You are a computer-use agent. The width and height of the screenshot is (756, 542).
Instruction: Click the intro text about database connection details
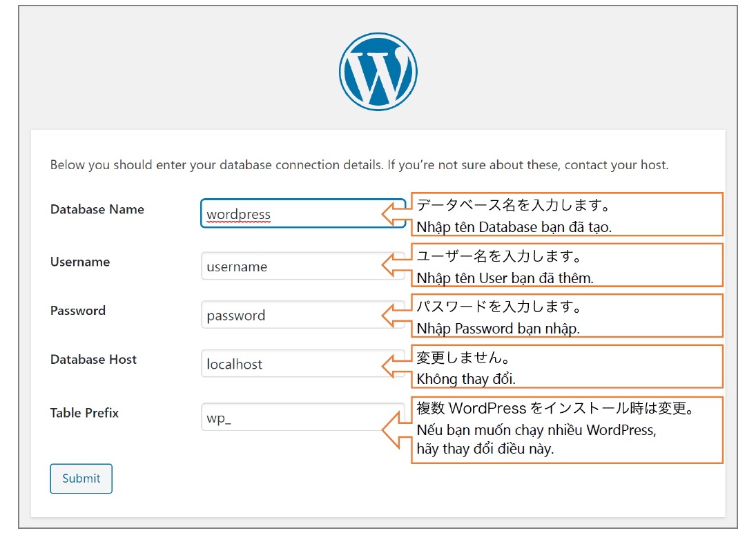[359, 165]
